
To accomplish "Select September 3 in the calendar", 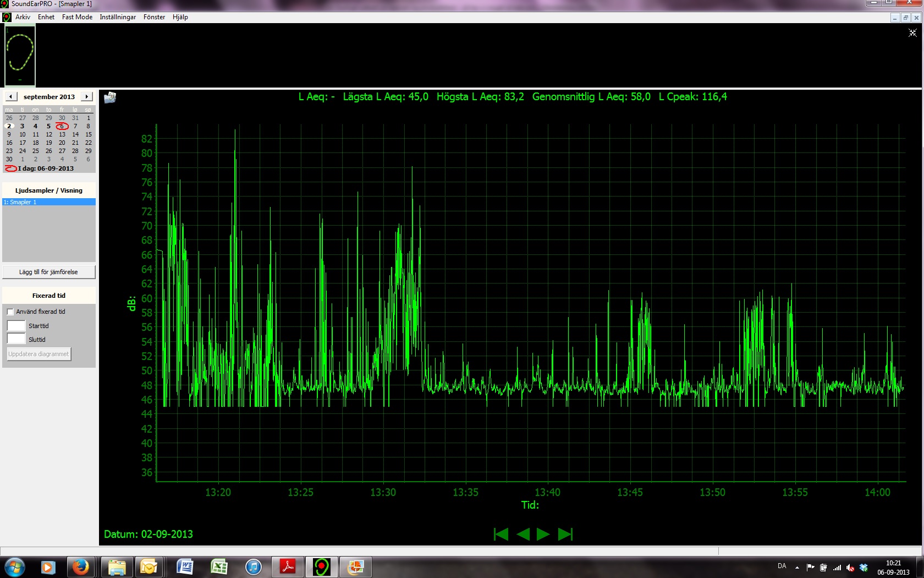I will (x=23, y=126).
